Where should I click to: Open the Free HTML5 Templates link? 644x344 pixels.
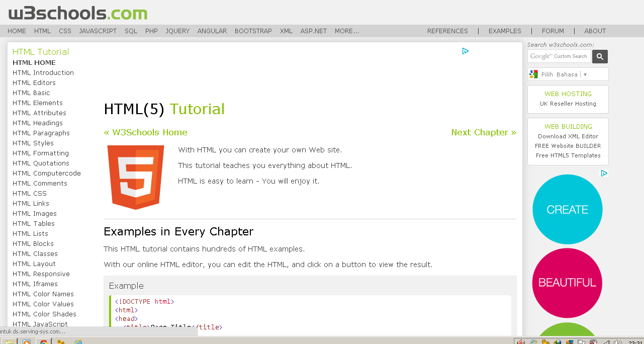[568, 155]
